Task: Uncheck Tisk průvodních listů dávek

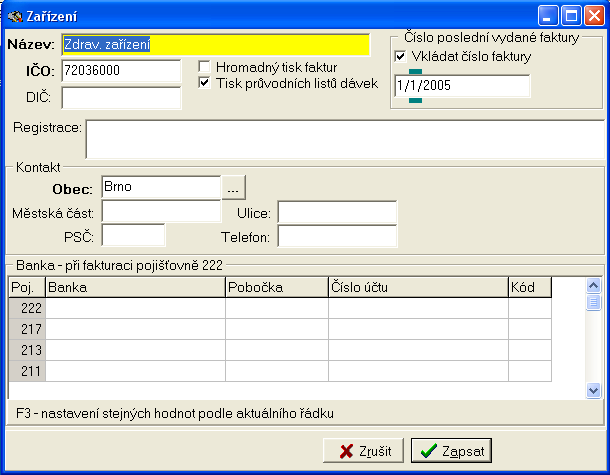Action: click(205, 83)
